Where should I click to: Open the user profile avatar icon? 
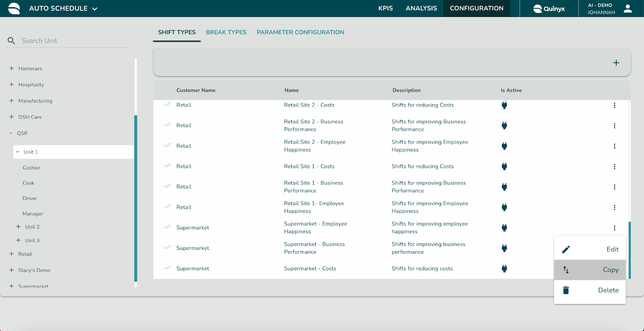pos(628,8)
